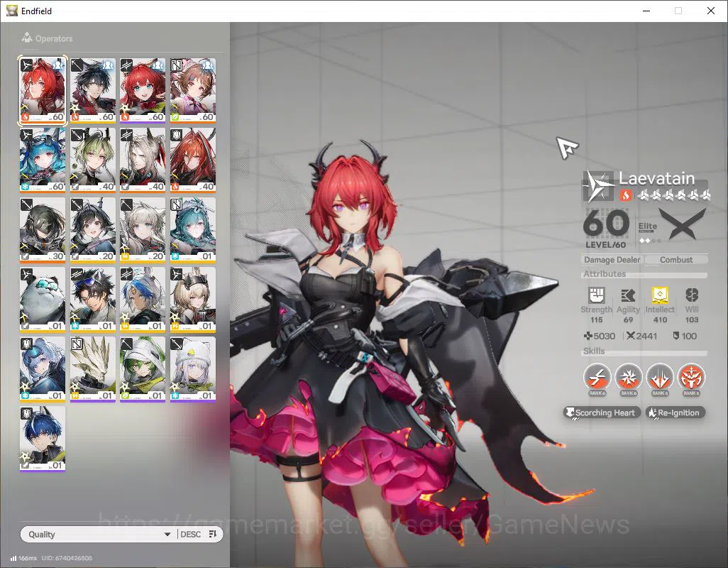
Task: Click the Damage Dealer tag
Action: (x=612, y=260)
